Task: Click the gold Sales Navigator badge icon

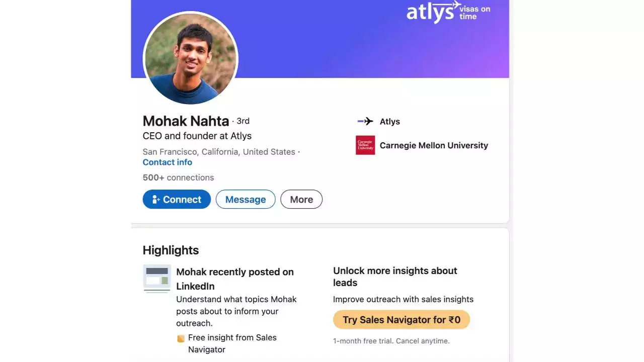Action: (x=181, y=338)
